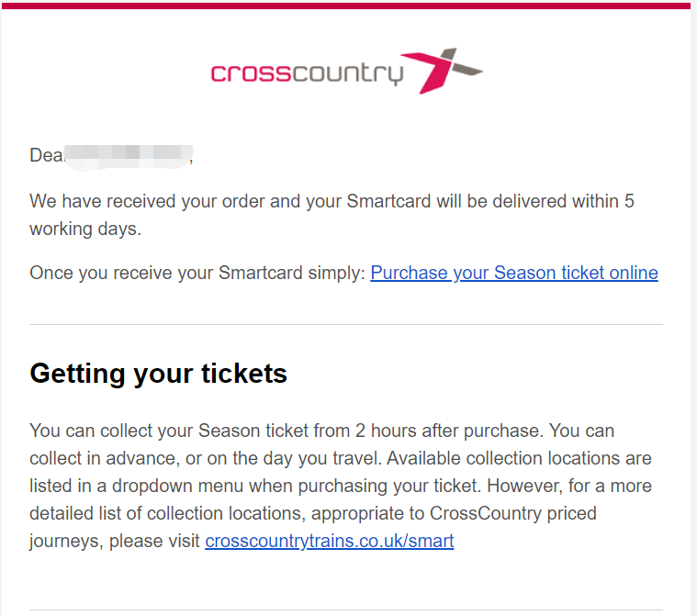Click the blurred recipient name after Dear
The image size is (697, 616).
(129, 156)
